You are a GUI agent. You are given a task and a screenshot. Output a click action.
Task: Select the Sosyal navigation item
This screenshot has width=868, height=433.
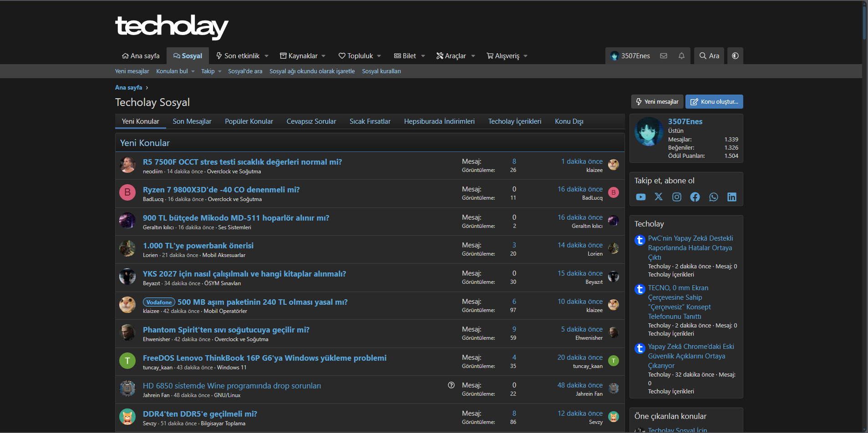coord(188,56)
